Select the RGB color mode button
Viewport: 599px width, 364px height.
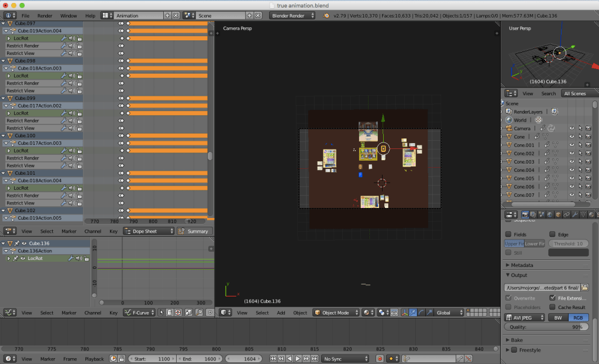579,318
